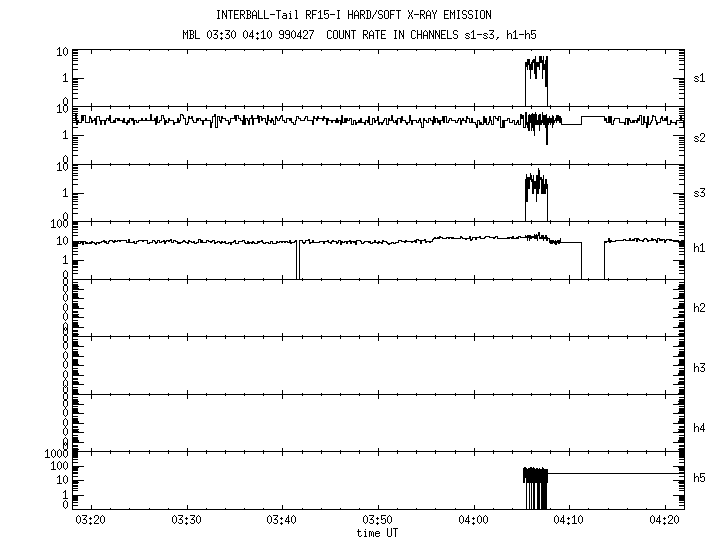Click the 03:20 time axis tick label
720x550 pixels.
(90, 520)
